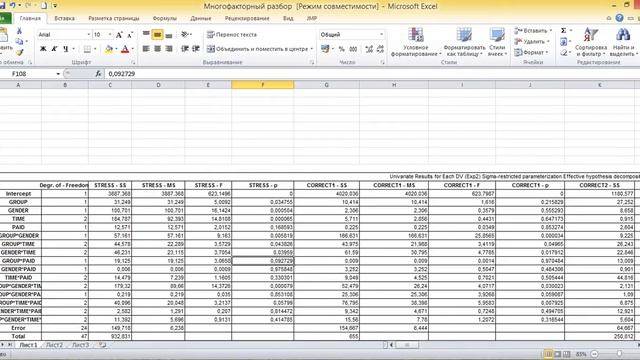
Task: Open the Данные tab
Action: coord(200,18)
